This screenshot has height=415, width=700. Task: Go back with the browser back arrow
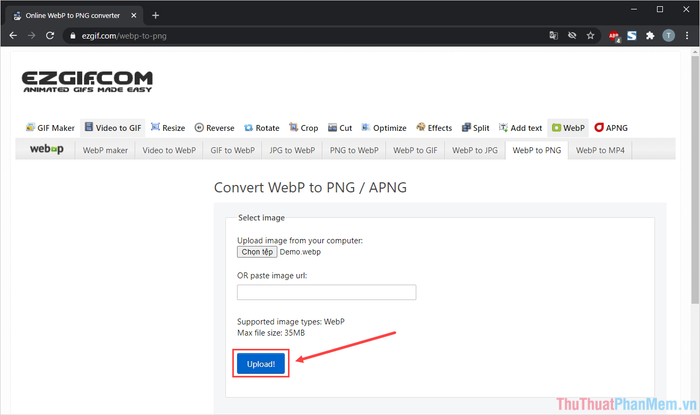click(x=13, y=36)
